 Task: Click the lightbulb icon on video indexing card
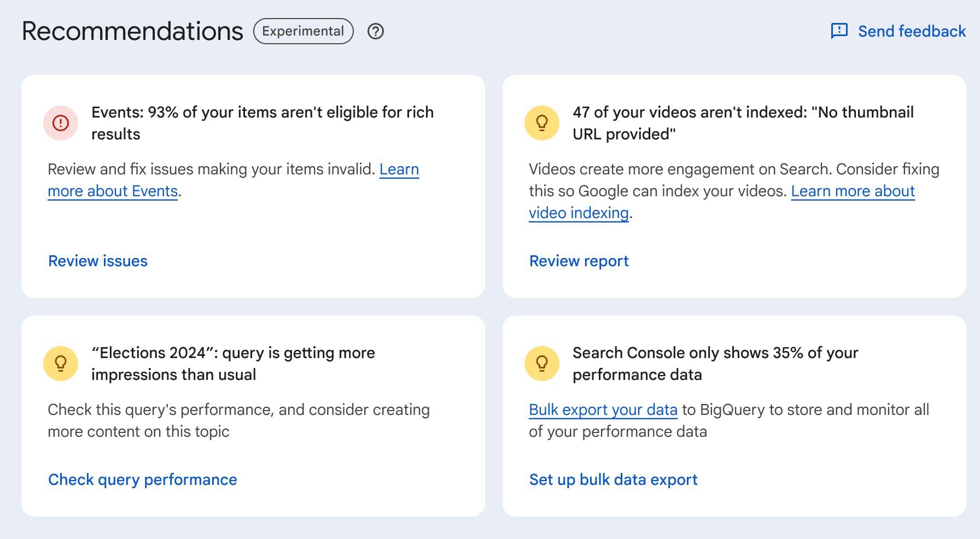[541, 122]
